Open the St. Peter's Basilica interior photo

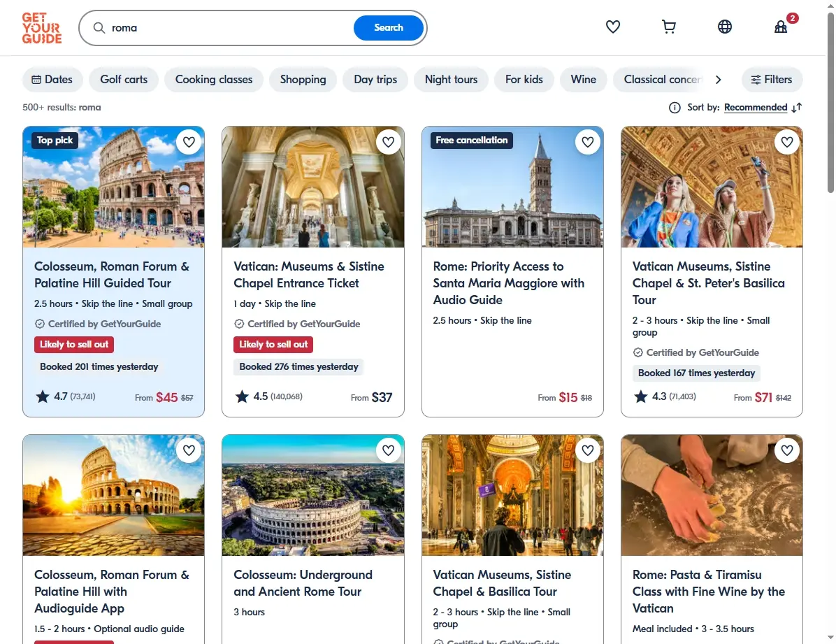tap(512, 495)
